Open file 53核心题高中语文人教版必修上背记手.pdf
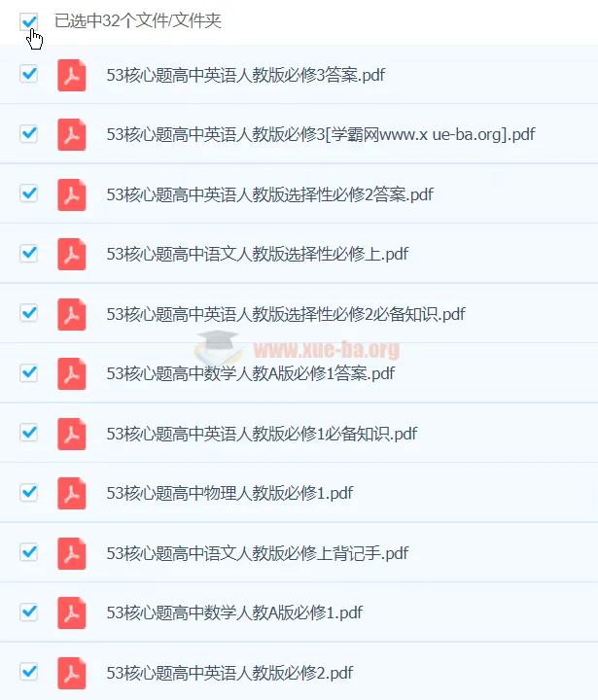Image resolution: width=598 pixels, height=700 pixels. click(258, 553)
